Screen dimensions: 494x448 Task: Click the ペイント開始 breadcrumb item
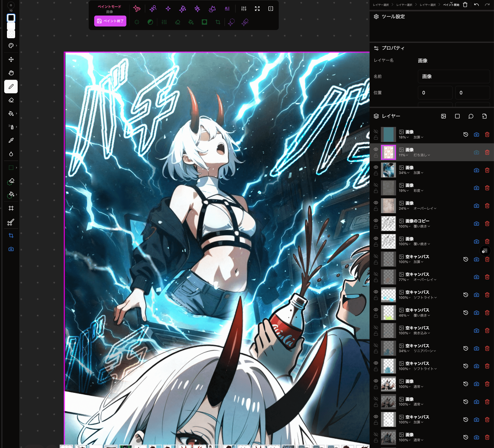pyautogui.click(x=451, y=5)
